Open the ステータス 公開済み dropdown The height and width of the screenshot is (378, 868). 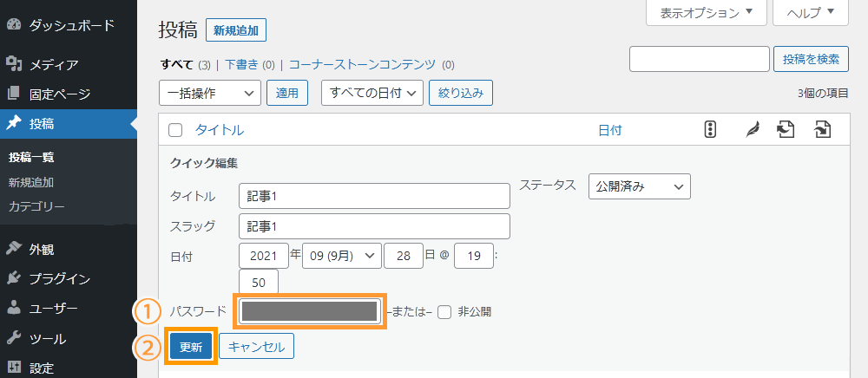640,186
